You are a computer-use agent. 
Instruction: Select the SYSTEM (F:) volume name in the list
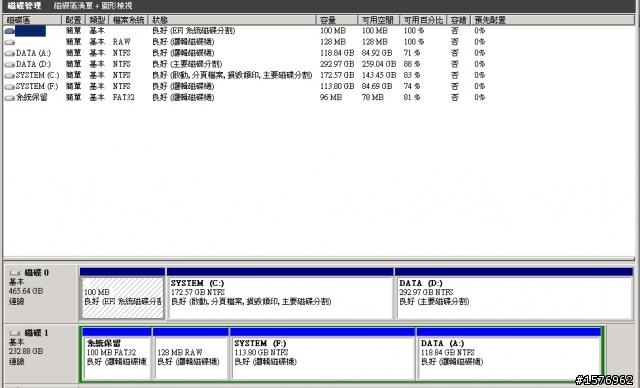point(37,86)
